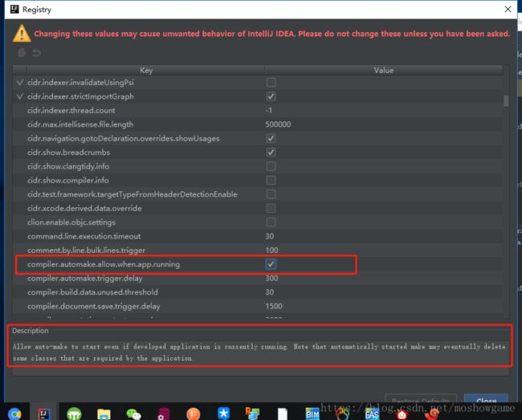Click the edit registry value toolbar icon
The image size is (522, 420).
coord(22,52)
